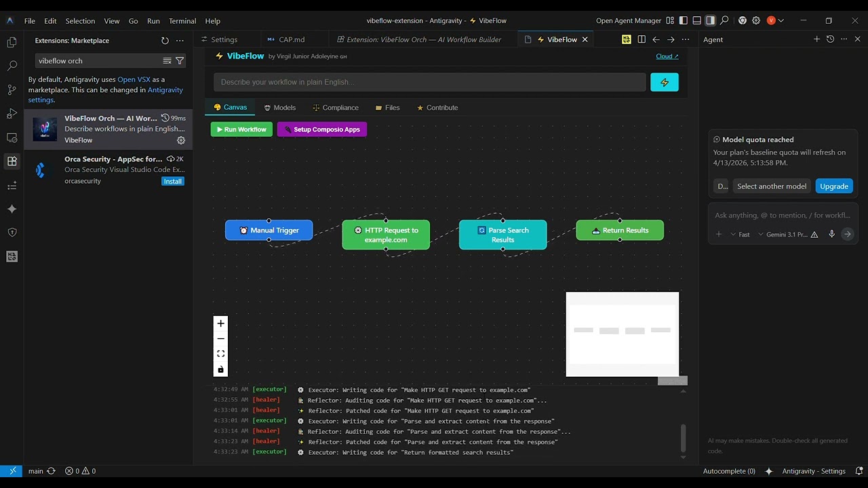Image resolution: width=868 pixels, height=488 pixels.
Task: Open the yellow keybinding icon in editor toolbar
Action: (627, 39)
